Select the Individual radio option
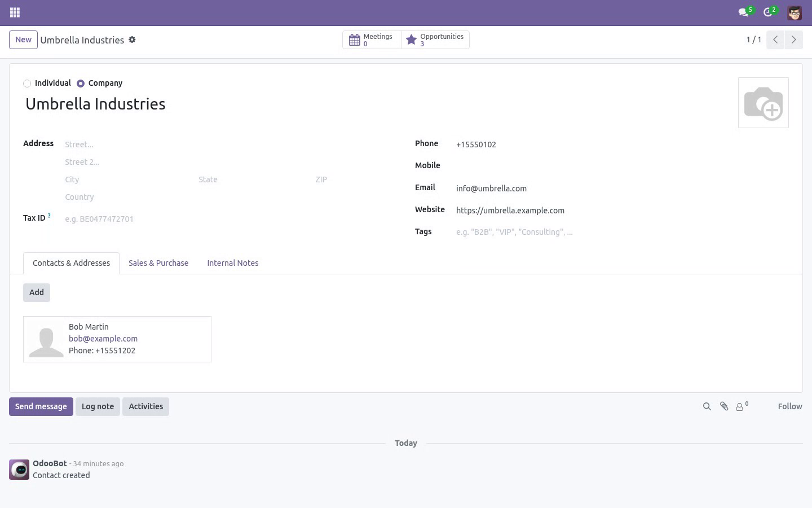 pos(27,84)
